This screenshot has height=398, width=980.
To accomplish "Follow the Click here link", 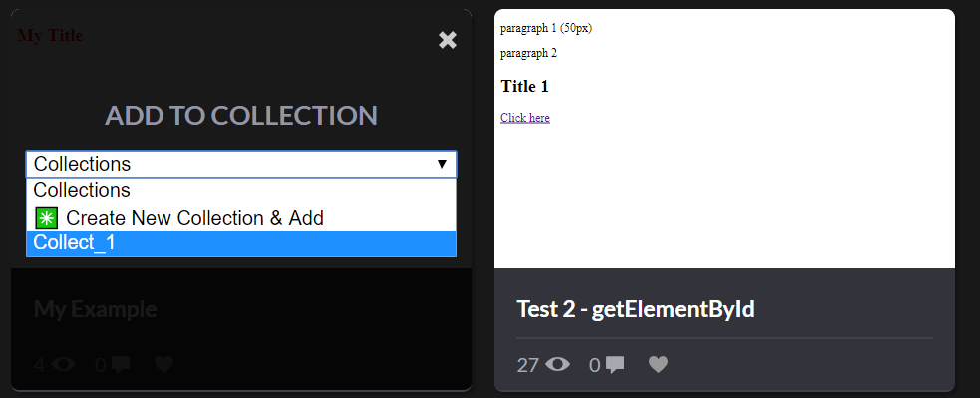I will [525, 118].
